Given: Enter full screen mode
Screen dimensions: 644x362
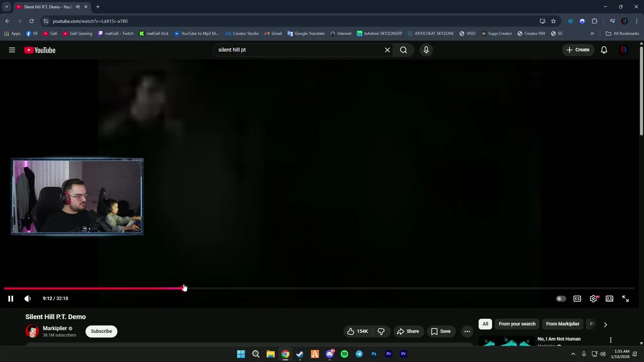Looking at the screenshot, I should [x=625, y=299].
